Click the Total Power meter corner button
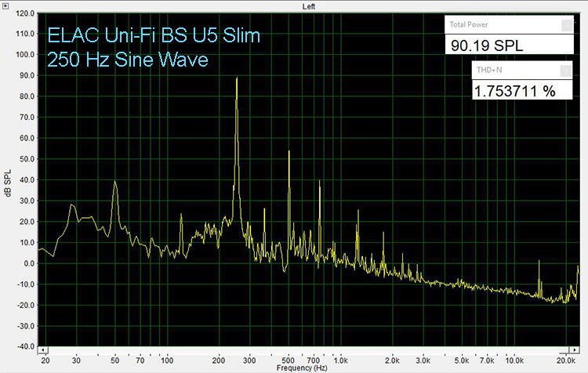588x373 pixels. [566, 25]
